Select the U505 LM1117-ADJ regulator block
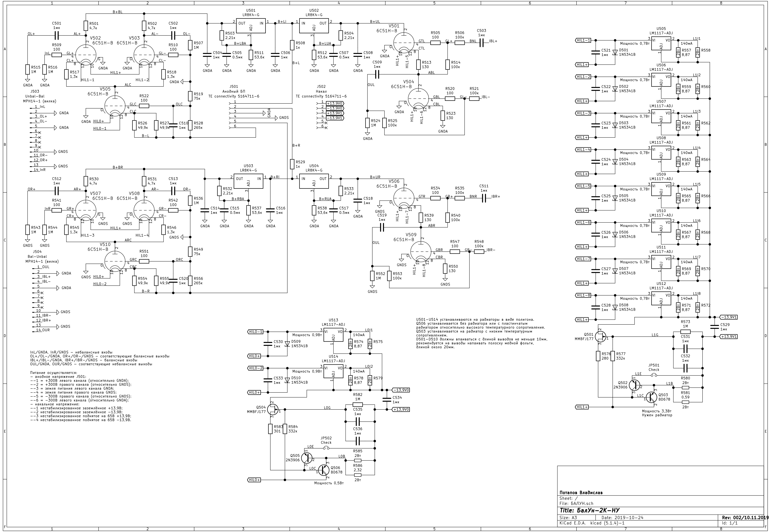773x532 pixels. 661,43
